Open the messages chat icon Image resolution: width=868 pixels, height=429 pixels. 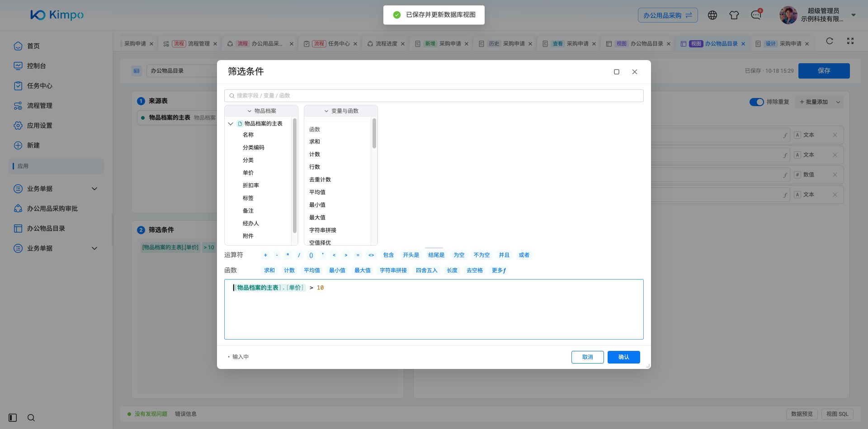[756, 15]
